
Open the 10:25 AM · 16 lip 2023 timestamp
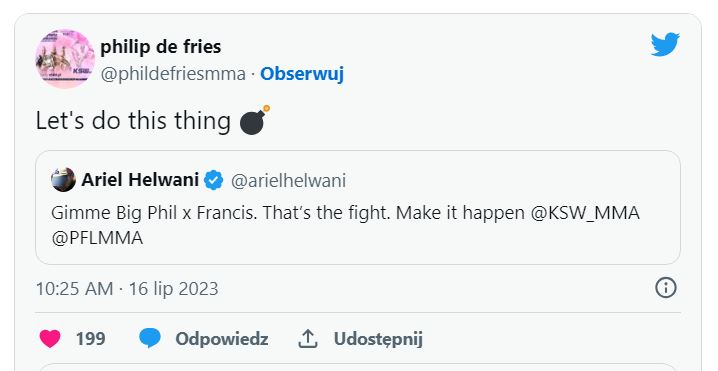pos(127,289)
